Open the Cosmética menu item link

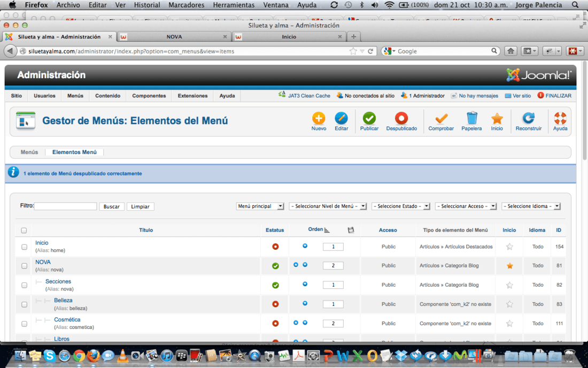point(67,320)
